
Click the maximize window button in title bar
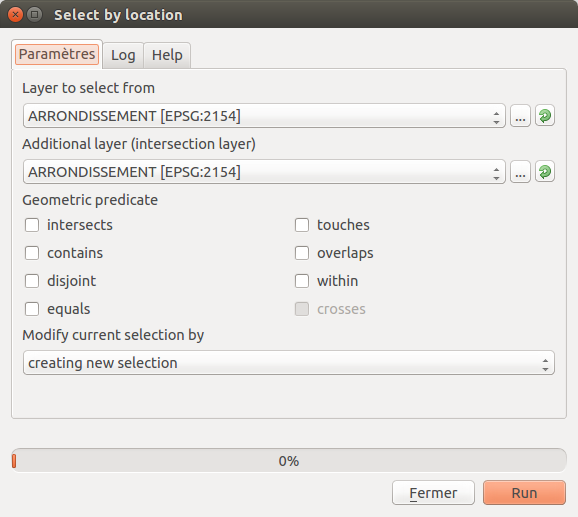(35, 15)
